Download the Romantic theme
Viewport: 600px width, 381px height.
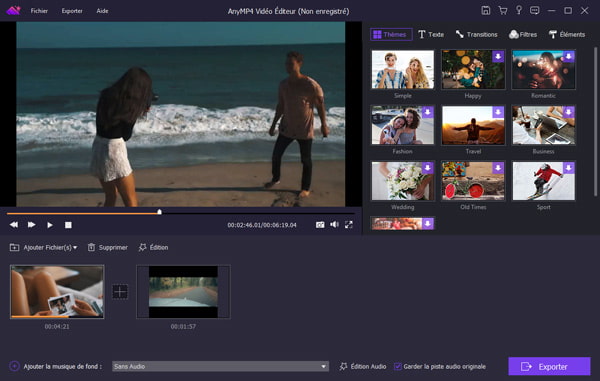(569, 57)
